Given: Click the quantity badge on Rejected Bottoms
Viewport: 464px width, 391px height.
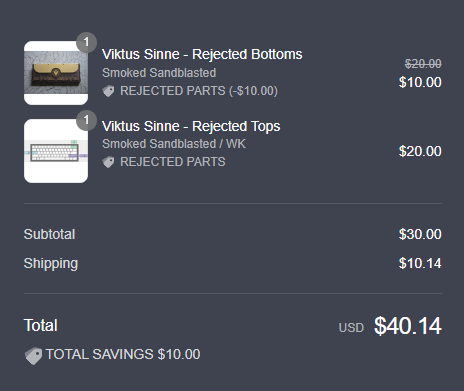Looking at the screenshot, I should tap(86, 42).
